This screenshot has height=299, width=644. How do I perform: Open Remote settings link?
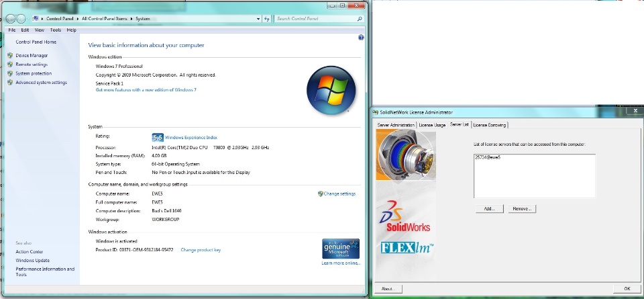pos(32,65)
